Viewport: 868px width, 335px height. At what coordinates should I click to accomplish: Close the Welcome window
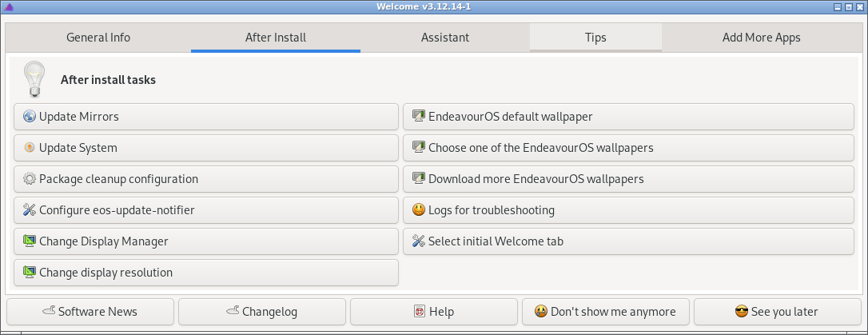860,7
